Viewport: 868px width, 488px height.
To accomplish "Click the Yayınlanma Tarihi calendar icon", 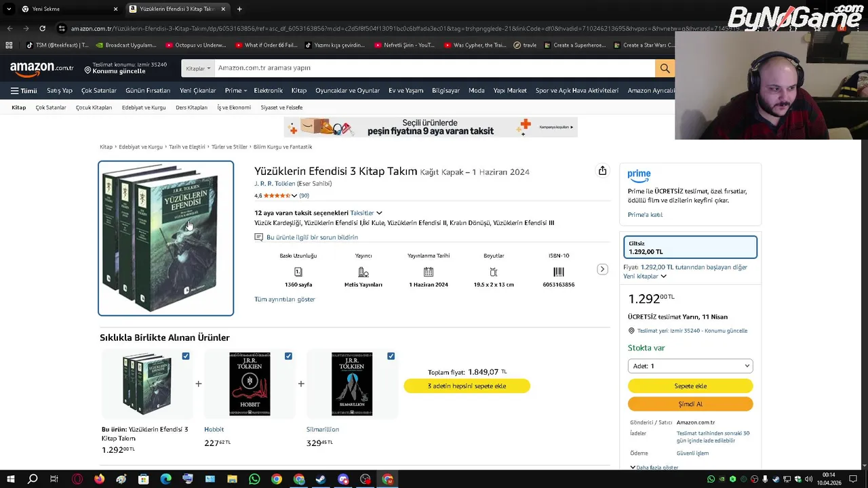I will pyautogui.click(x=429, y=272).
